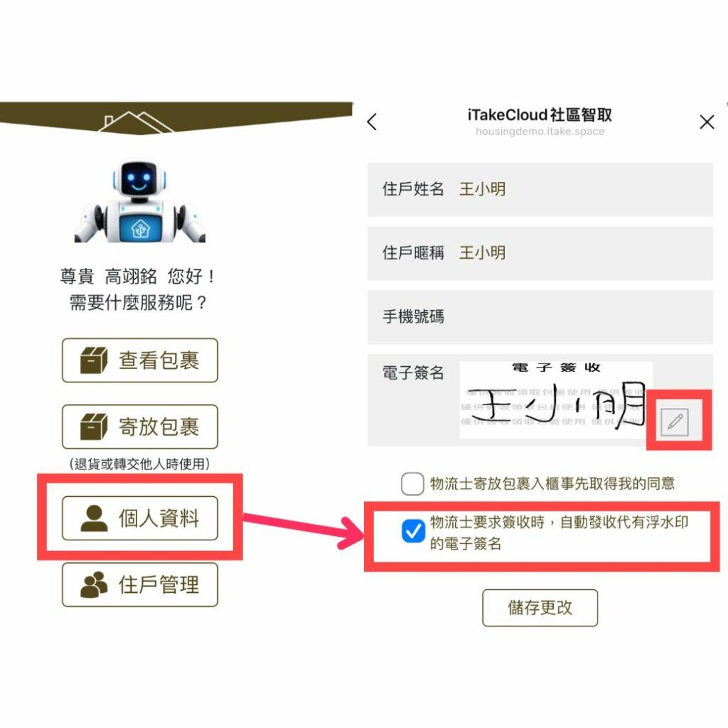
Task: Open the 寄放包裹 button
Action: [x=140, y=427]
